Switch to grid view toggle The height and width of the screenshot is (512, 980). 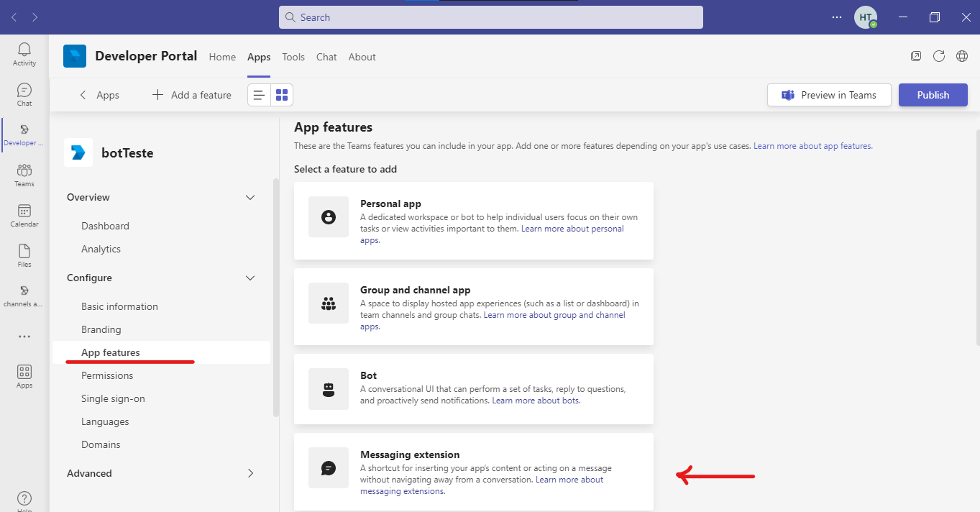click(x=282, y=95)
